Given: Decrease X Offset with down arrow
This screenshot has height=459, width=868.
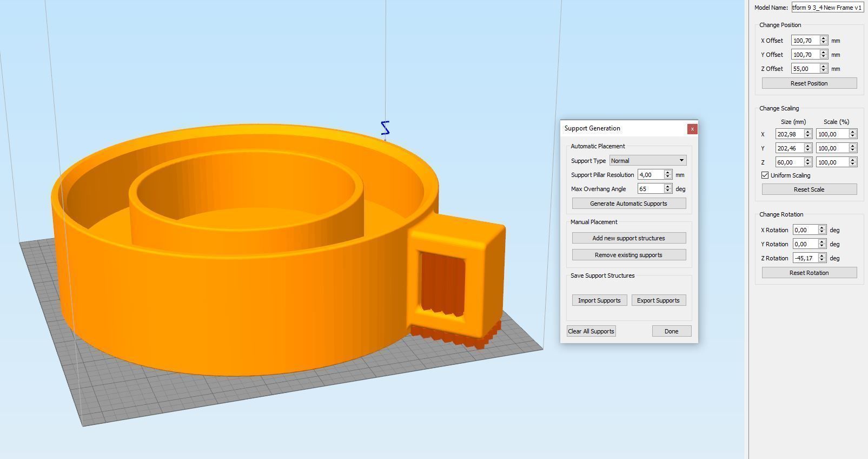Looking at the screenshot, I should pyautogui.click(x=824, y=43).
